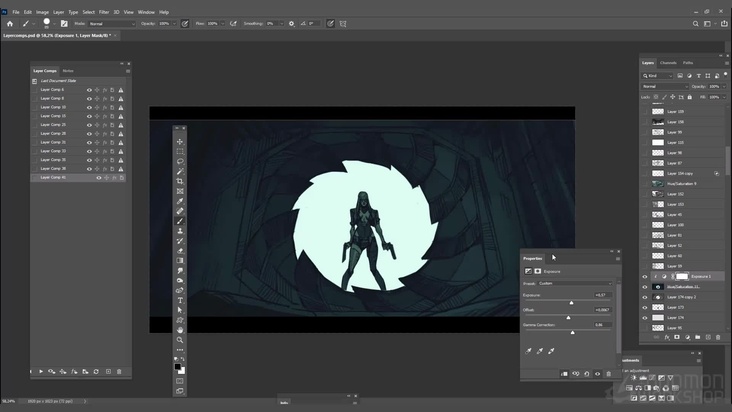The width and height of the screenshot is (732, 412).
Task: Add layer mask icon in Layers panel
Action: coord(677,337)
